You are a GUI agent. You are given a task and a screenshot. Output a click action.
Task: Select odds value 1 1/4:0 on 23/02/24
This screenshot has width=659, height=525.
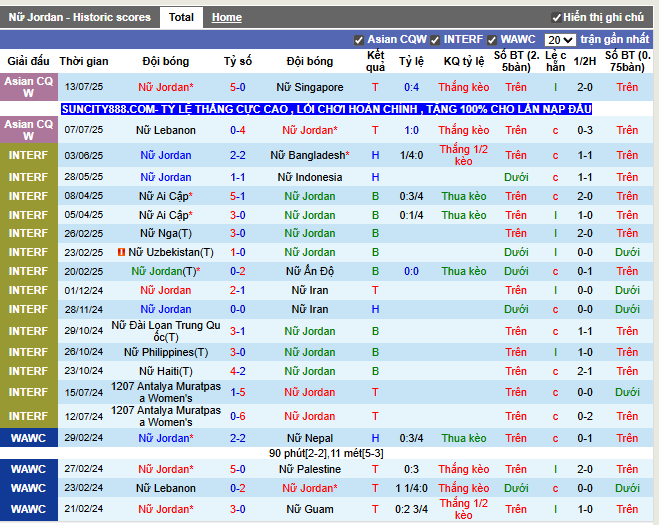click(x=411, y=488)
